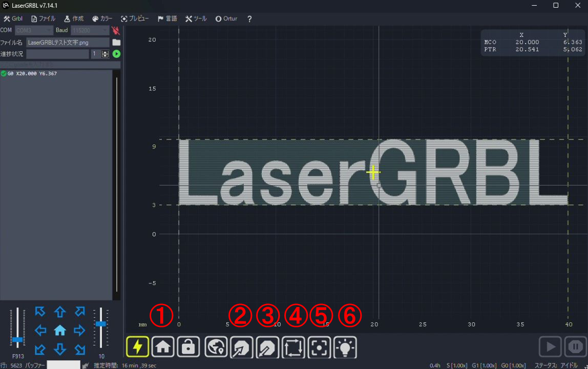This screenshot has width=588, height=369.
Task: Click the yellow lightning reset button
Action: pos(137,347)
